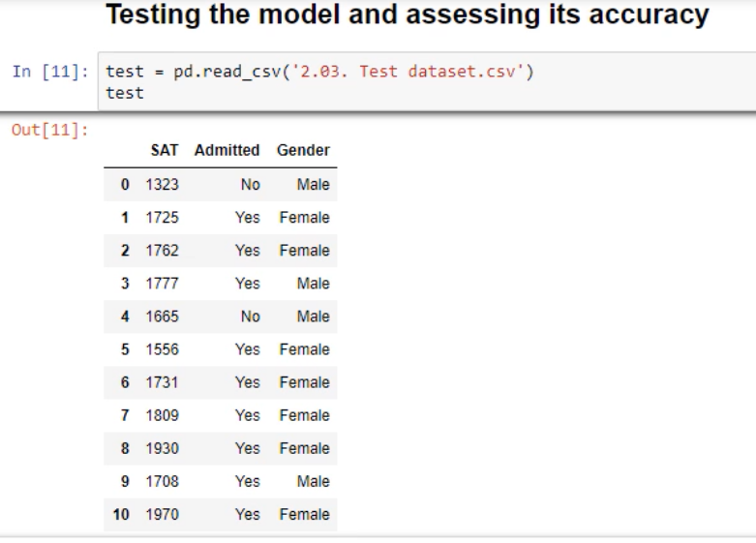
Task: Click the SAT value 1762
Action: [162, 252]
